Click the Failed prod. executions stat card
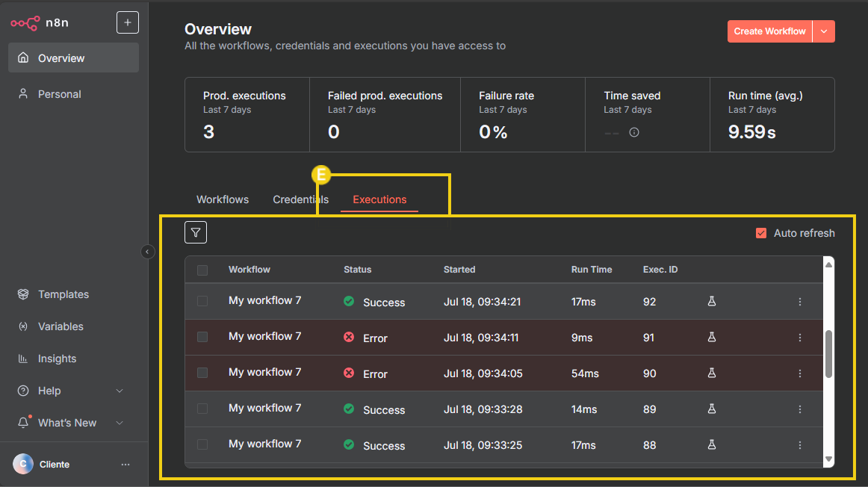The width and height of the screenshot is (868, 487). coord(385,114)
